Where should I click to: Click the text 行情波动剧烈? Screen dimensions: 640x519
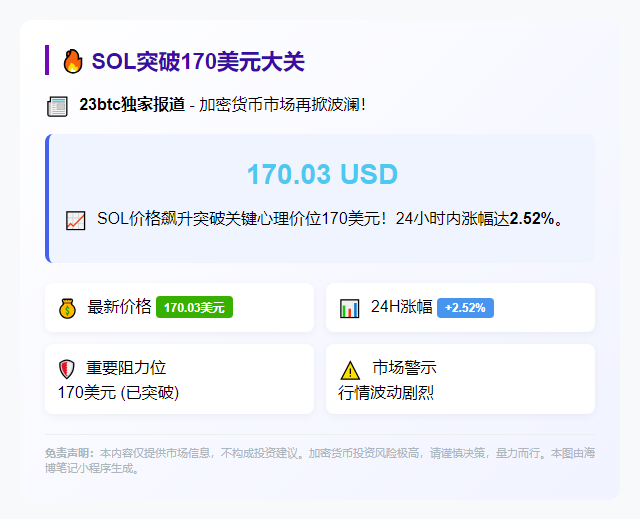pyautogui.click(x=386, y=393)
